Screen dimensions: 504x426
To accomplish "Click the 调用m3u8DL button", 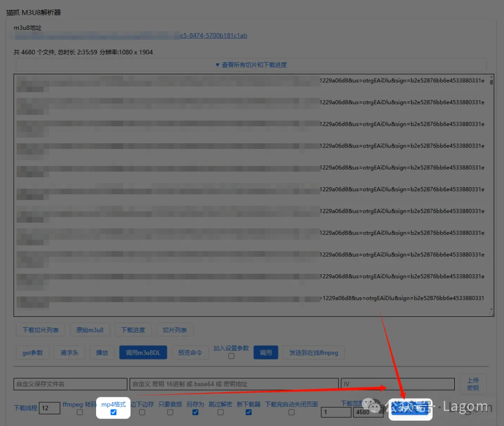I will point(143,353).
